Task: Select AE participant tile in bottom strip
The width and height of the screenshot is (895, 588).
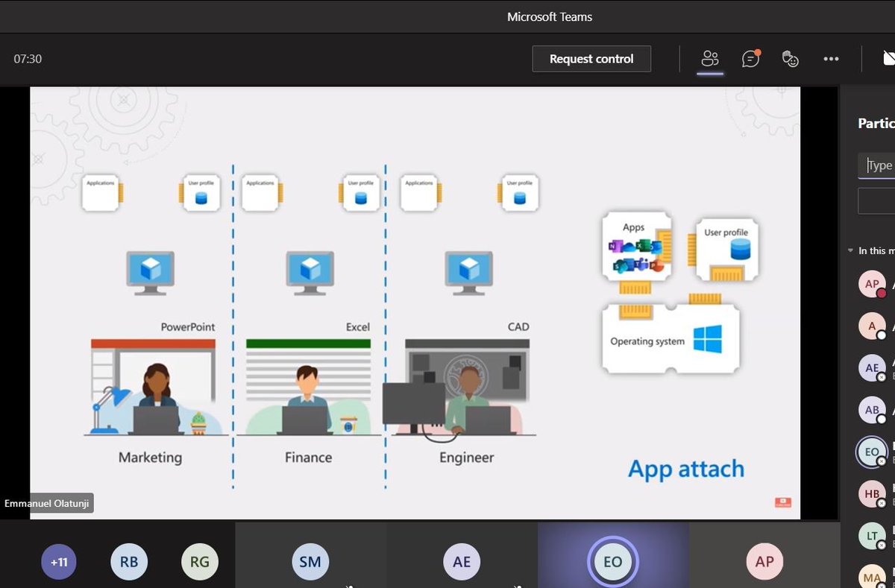Action: click(x=462, y=555)
